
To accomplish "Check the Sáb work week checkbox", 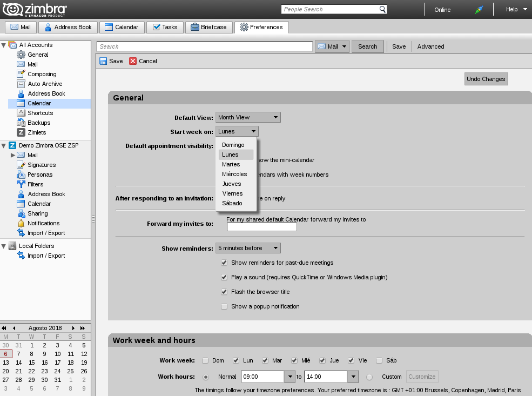I will coord(379,360).
